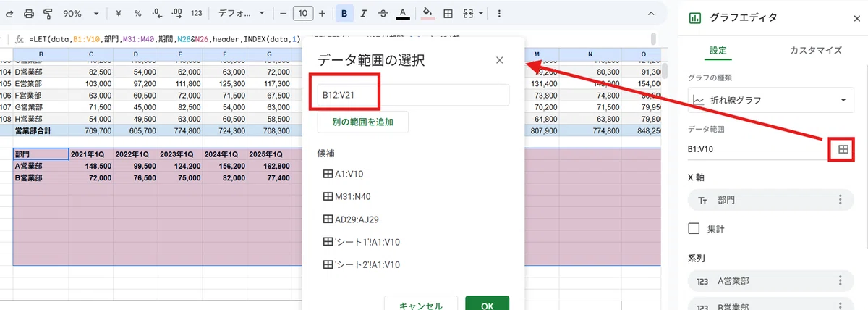The height and width of the screenshot is (310, 868).
Task: Toggle strikethrough formatting
Action: point(383,13)
